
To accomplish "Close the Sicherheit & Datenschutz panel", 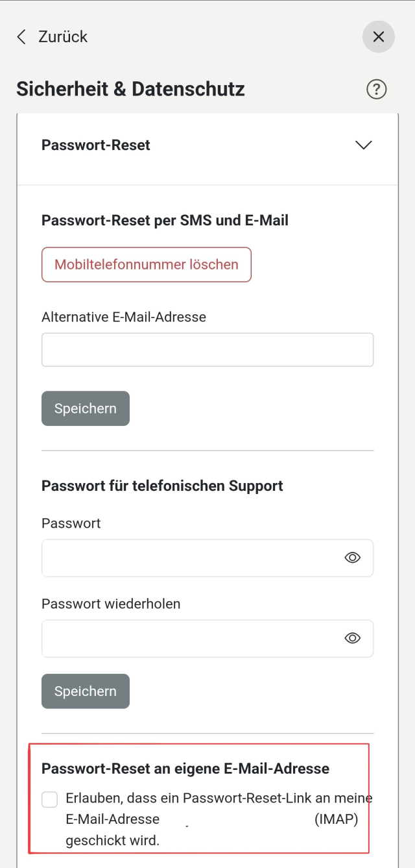I will [x=379, y=37].
